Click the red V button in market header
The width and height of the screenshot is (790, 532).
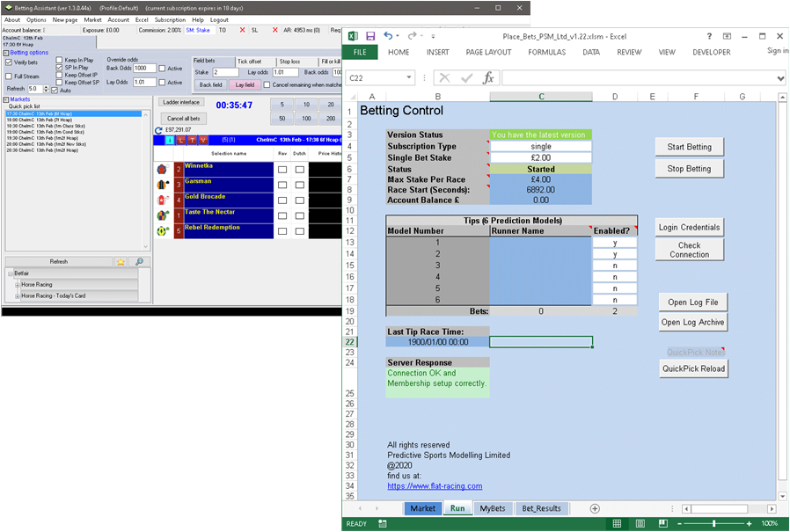coord(203,140)
